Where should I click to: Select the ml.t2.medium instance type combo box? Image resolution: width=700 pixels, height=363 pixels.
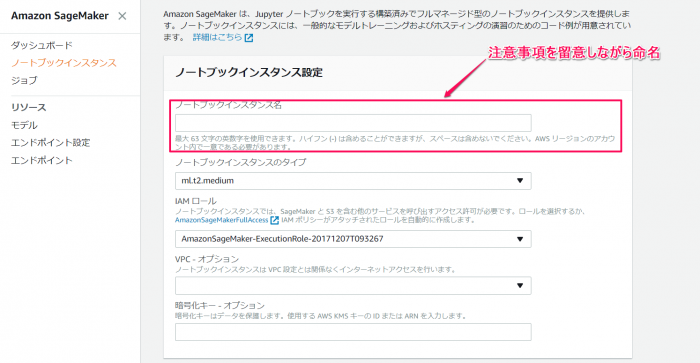(x=353, y=181)
